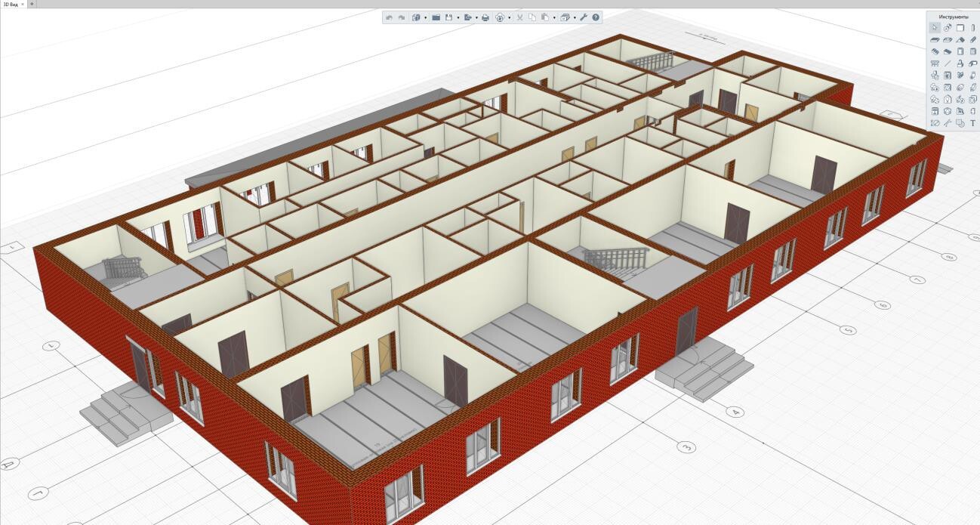Click the Redo arrow icon
The image size is (980, 525).
tap(402, 17)
